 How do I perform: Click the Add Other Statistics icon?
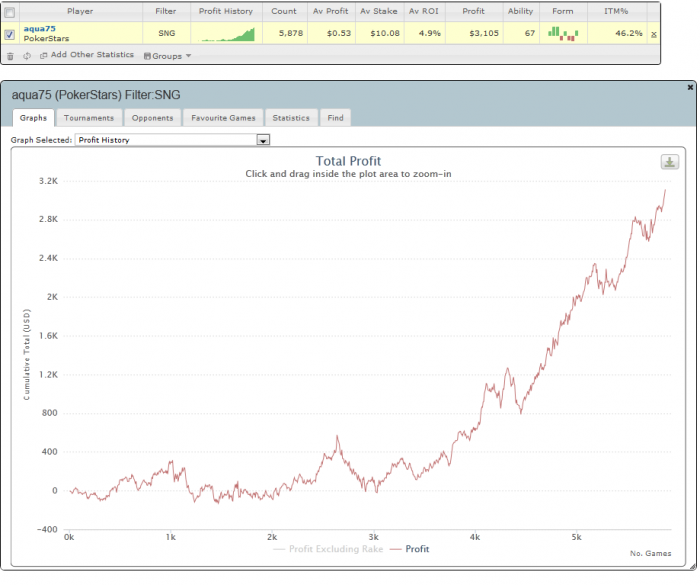[43, 56]
